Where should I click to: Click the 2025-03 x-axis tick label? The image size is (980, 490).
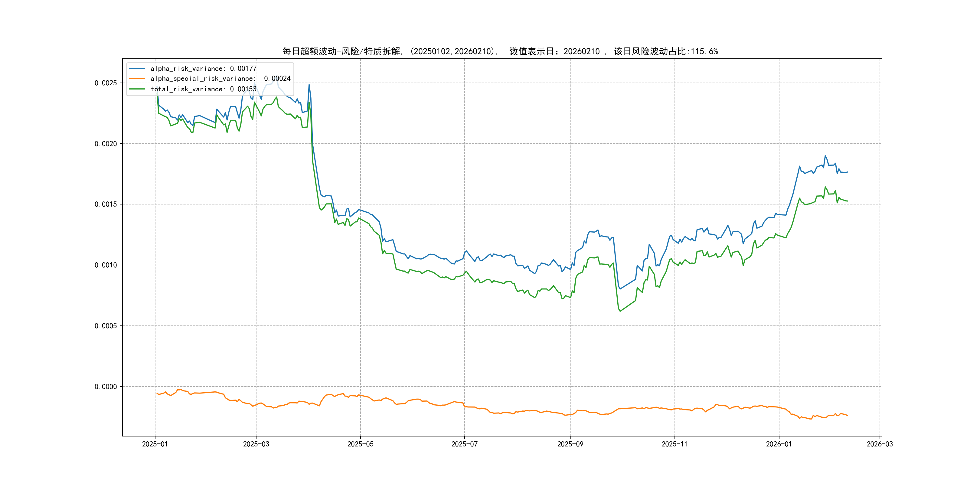pyautogui.click(x=256, y=444)
